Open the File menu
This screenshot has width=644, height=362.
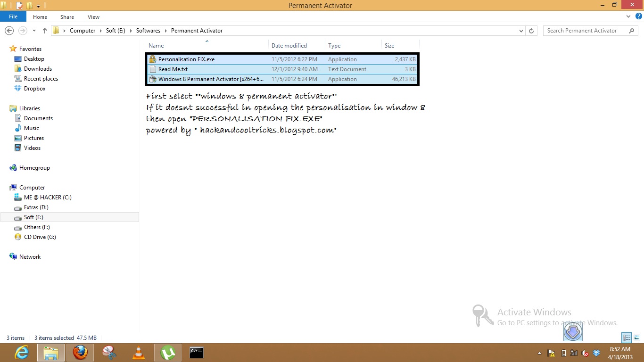(13, 16)
